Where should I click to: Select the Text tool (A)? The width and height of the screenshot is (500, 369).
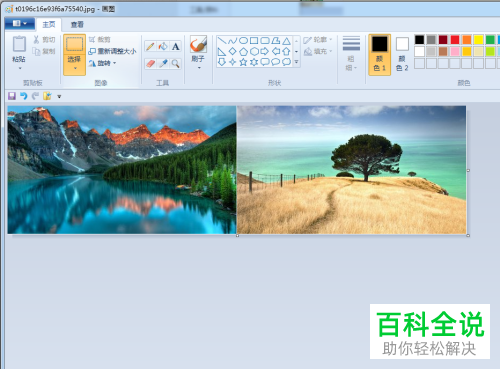(x=176, y=46)
